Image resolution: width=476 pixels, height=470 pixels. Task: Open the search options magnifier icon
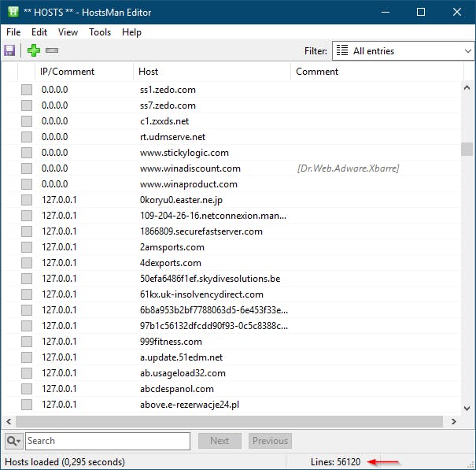(x=13, y=441)
